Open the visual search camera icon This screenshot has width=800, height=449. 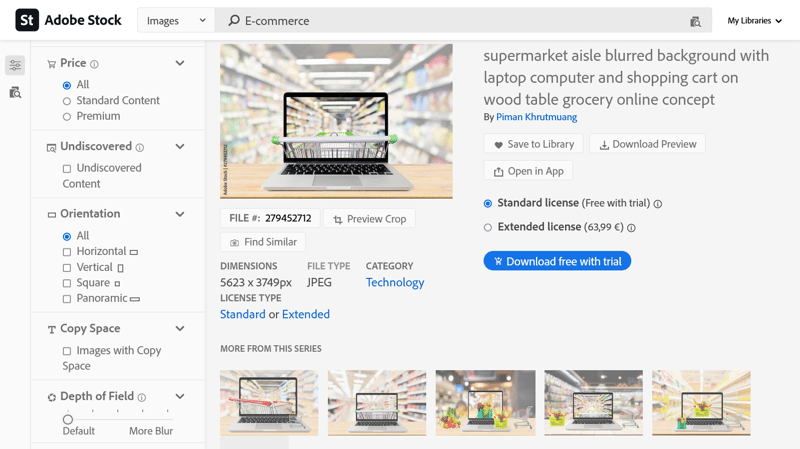[x=695, y=21]
